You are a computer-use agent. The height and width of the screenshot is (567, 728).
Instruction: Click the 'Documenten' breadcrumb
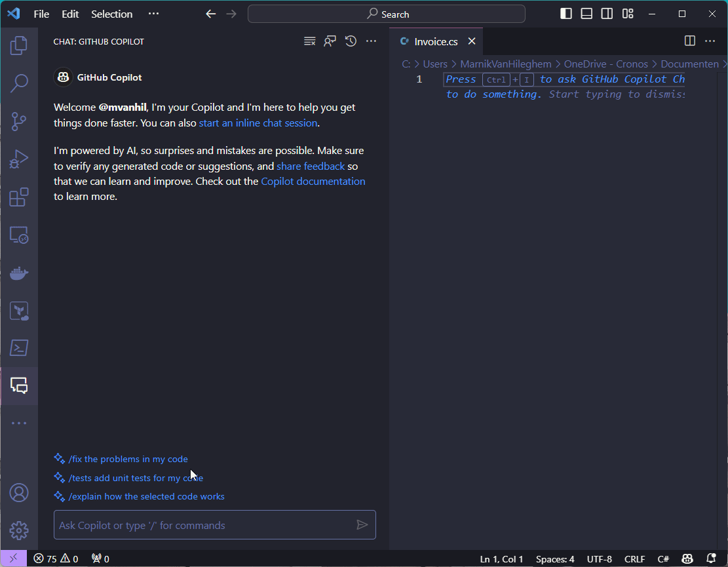pos(689,64)
